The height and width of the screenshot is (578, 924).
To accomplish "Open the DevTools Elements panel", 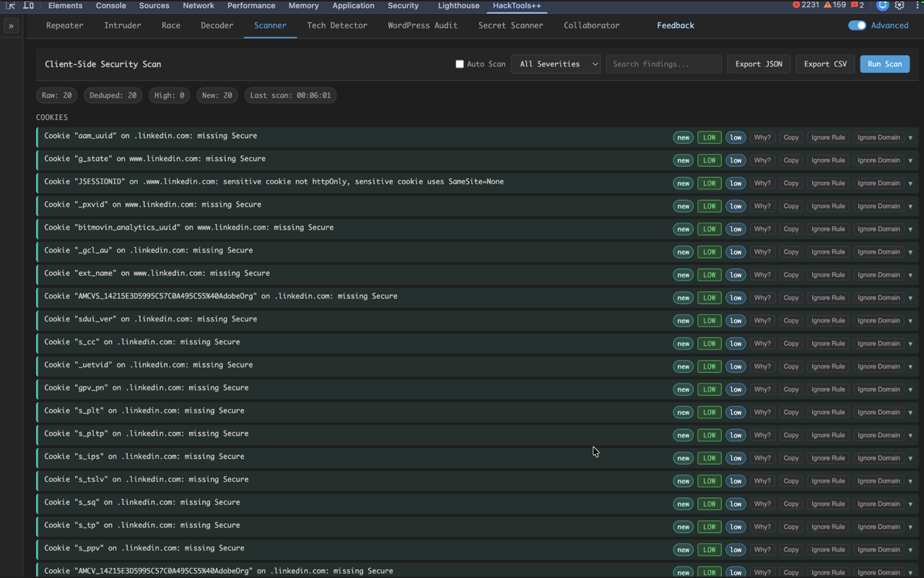I will tap(65, 5).
